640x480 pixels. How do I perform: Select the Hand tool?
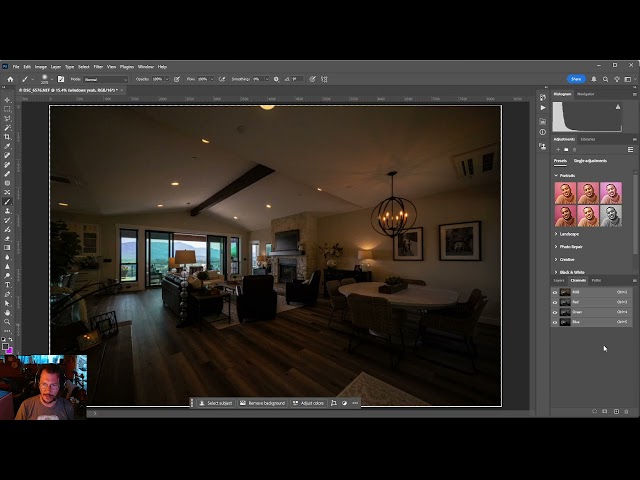pos(7,313)
